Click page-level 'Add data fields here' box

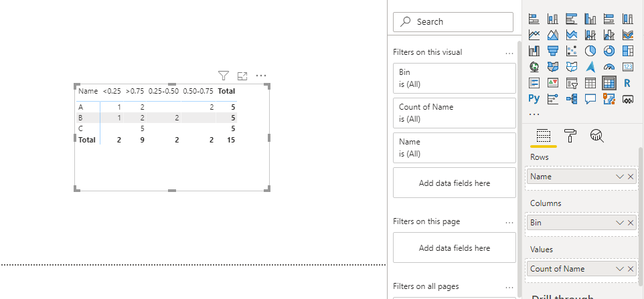(x=455, y=247)
